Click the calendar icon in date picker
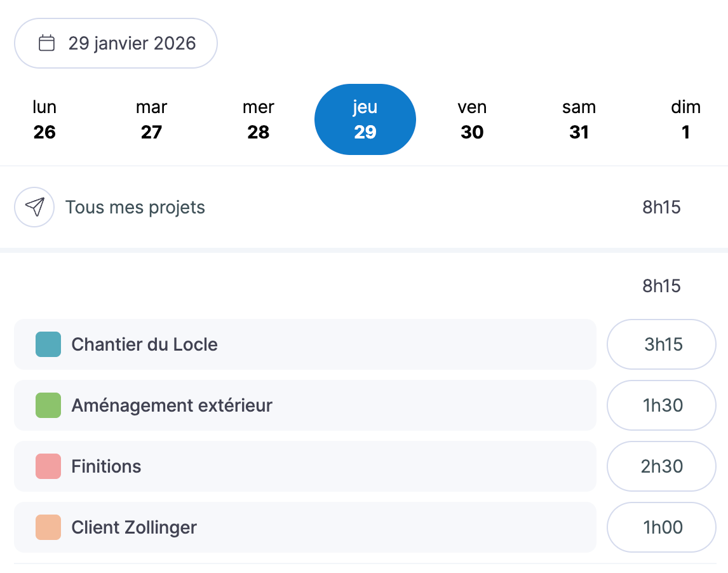 click(46, 43)
